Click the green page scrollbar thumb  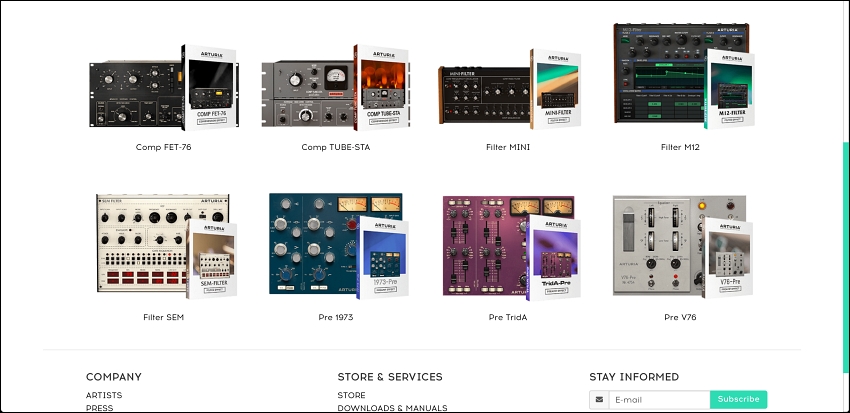point(846,257)
